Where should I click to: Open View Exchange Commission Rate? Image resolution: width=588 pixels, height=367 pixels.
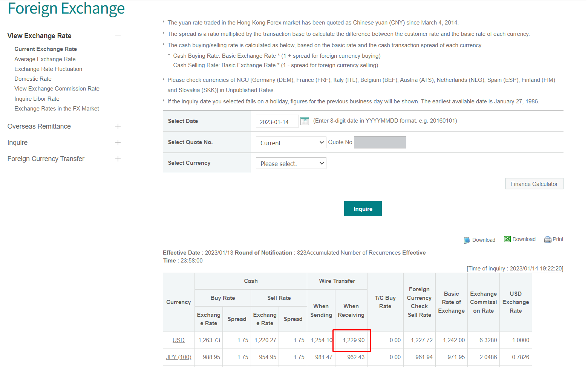57,89
